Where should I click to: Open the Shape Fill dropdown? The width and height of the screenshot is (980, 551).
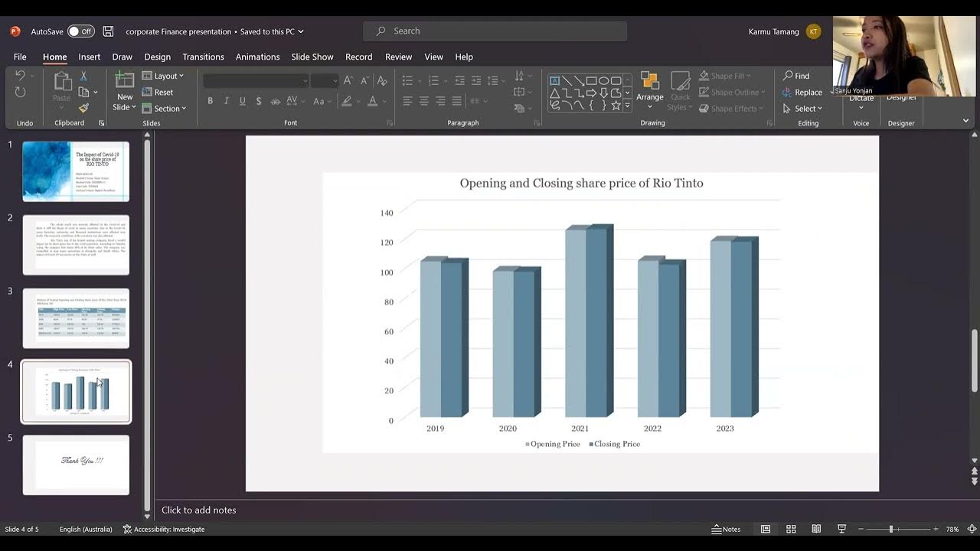click(x=724, y=76)
